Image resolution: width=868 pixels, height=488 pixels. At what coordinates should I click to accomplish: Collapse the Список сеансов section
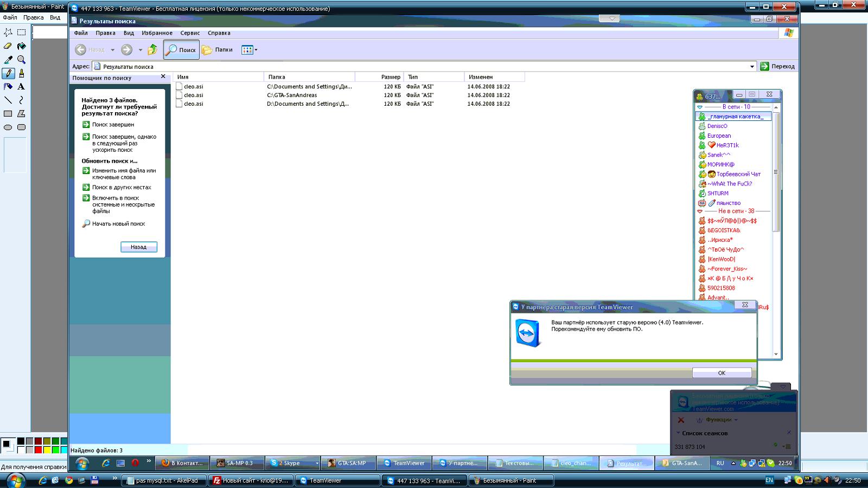[x=678, y=433]
